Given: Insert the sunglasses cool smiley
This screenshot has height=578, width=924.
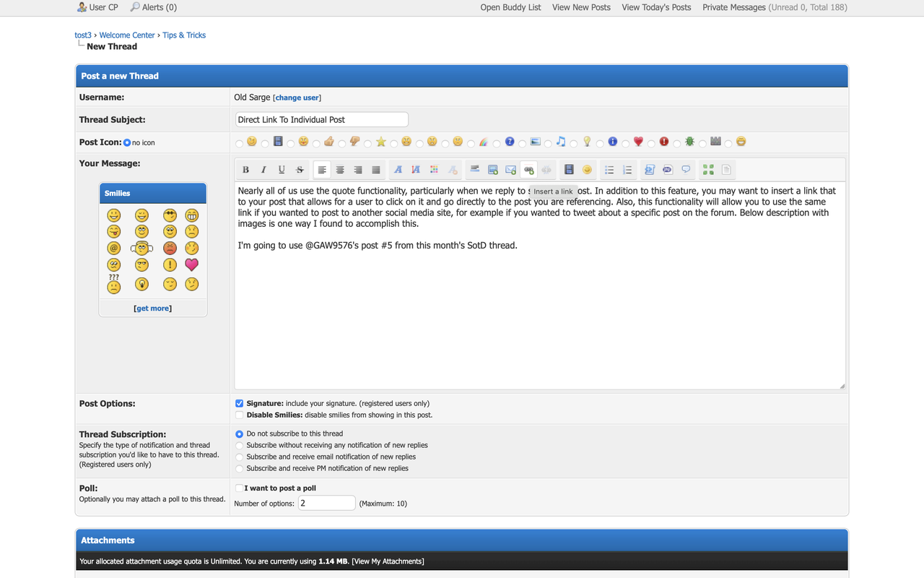Looking at the screenshot, I should pos(170,215).
